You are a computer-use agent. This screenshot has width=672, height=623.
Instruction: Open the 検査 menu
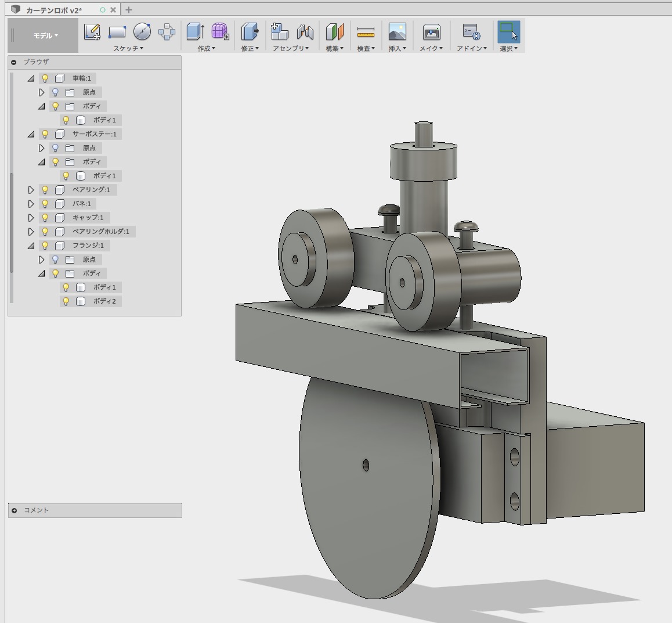(366, 48)
